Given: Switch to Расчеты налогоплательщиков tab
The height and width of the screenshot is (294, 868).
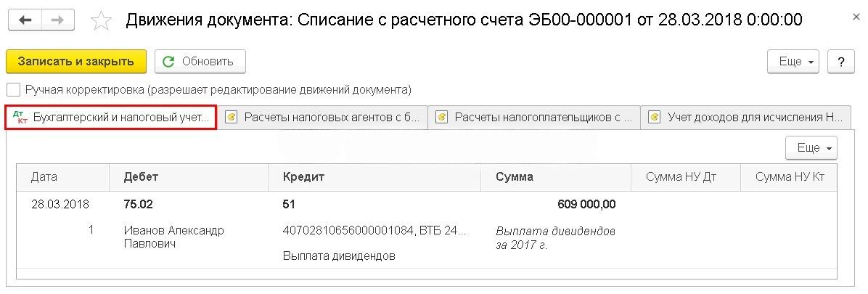Looking at the screenshot, I should click(x=533, y=118).
